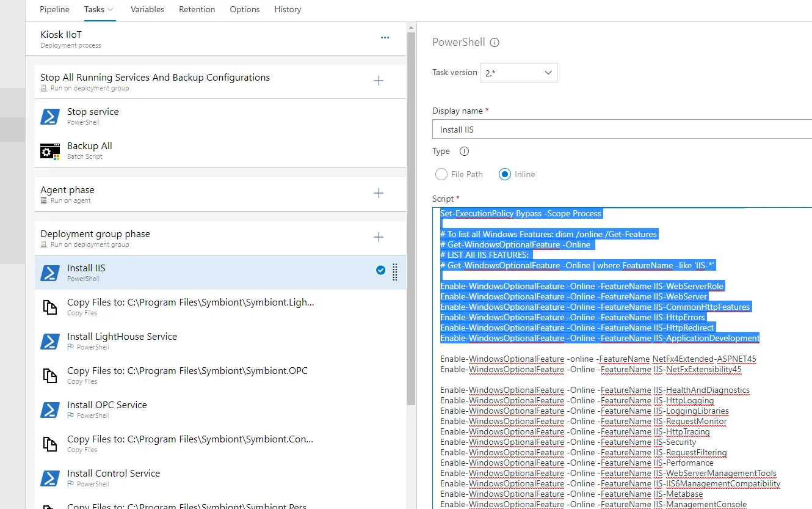Screen dimensions: 812x509
Task: Click the IIS-HealthAndDiagnostics script line
Action: click(595, 390)
